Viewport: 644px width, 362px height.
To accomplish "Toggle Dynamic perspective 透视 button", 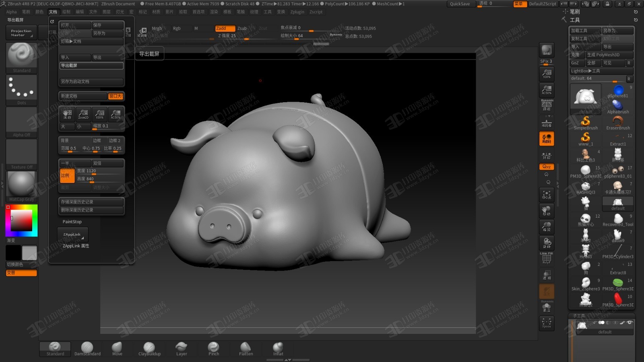I will point(547,106).
